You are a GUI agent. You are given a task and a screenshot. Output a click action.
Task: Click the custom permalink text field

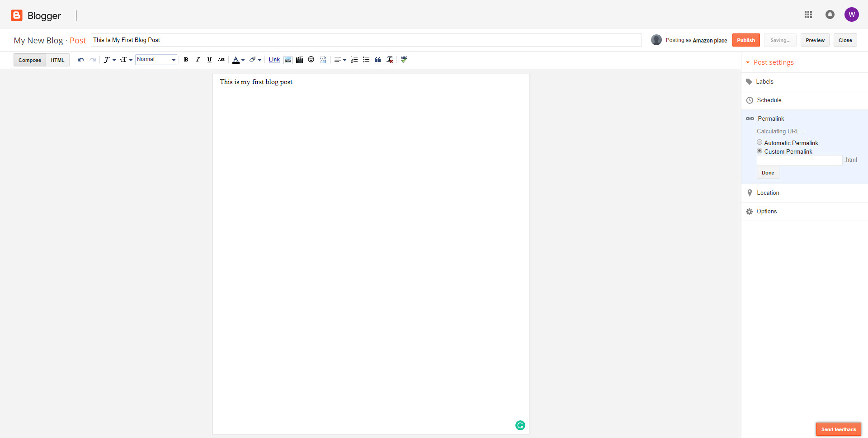click(799, 160)
